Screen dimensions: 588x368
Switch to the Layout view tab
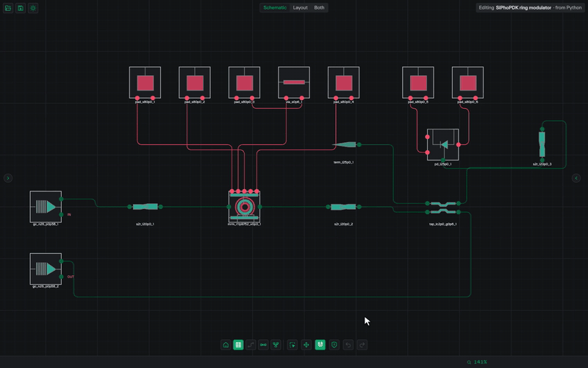pyautogui.click(x=300, y=7)
